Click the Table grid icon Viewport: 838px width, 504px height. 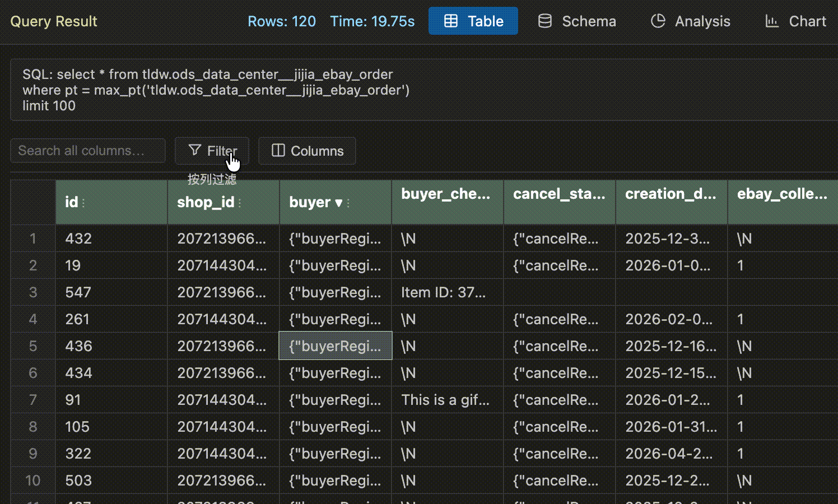pyautogui.click(x=451, y=21)
